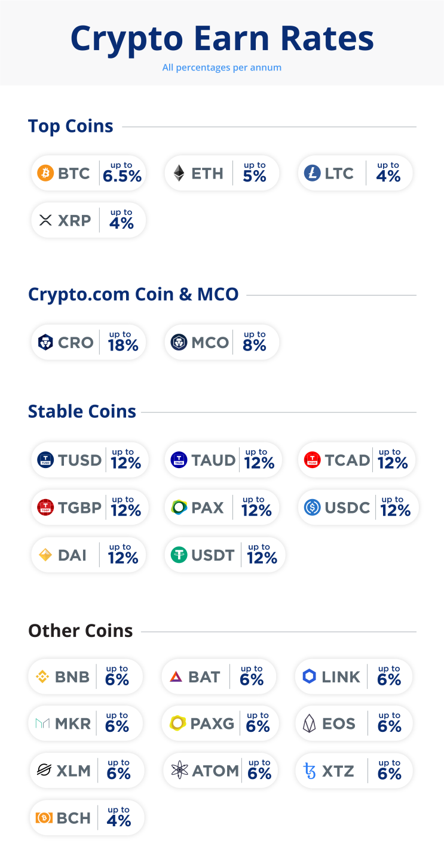The image size is (444, 868).
Task: Click the Bitcoin BTC orange icon
Action: pyautogui.click(x=45, y=173)
